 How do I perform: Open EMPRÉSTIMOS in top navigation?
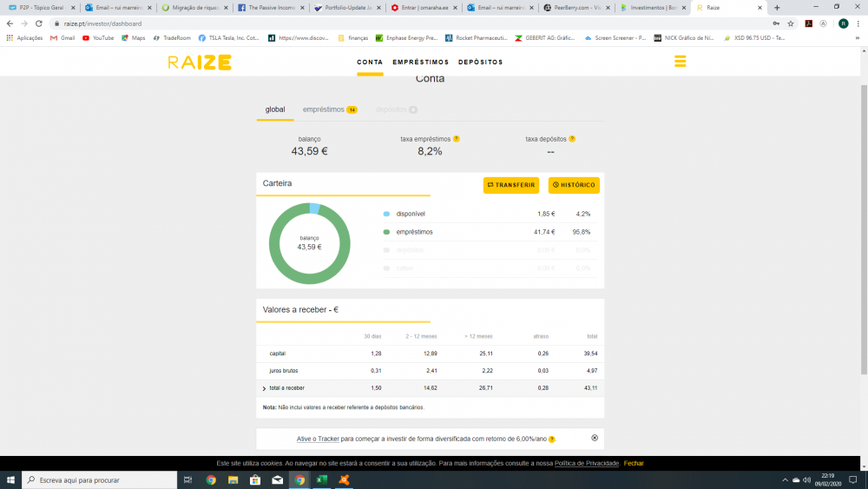(421, 63)
